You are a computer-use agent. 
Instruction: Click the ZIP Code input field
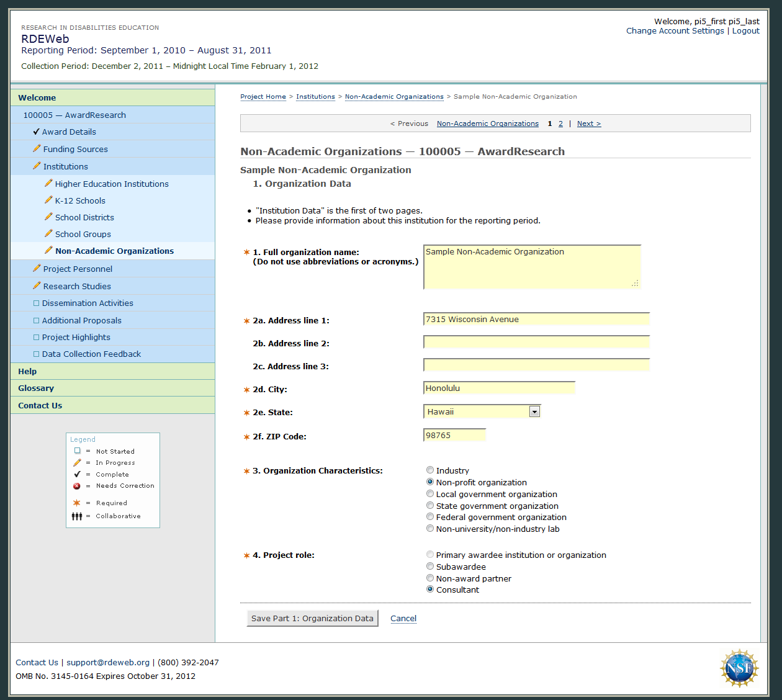click(454, 436)
